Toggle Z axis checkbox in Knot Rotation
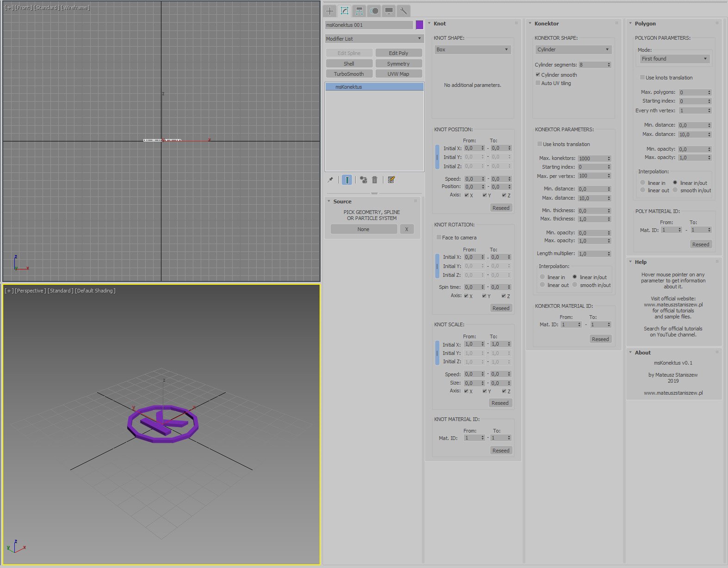 click(504, 296)
